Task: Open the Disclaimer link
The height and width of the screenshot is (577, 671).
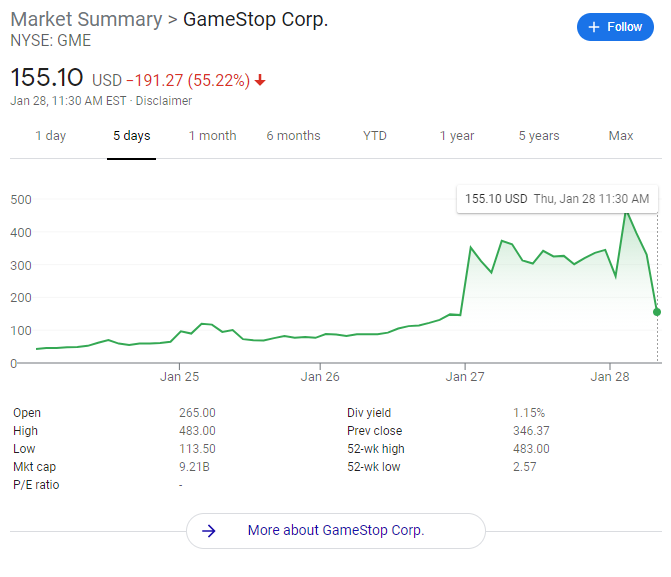Action: 163,101
